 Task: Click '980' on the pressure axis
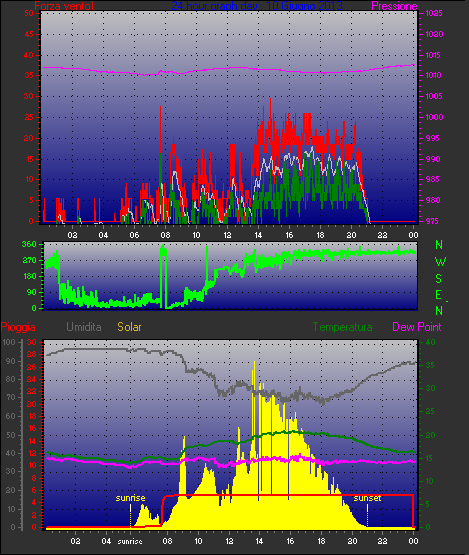click(433, 200)
